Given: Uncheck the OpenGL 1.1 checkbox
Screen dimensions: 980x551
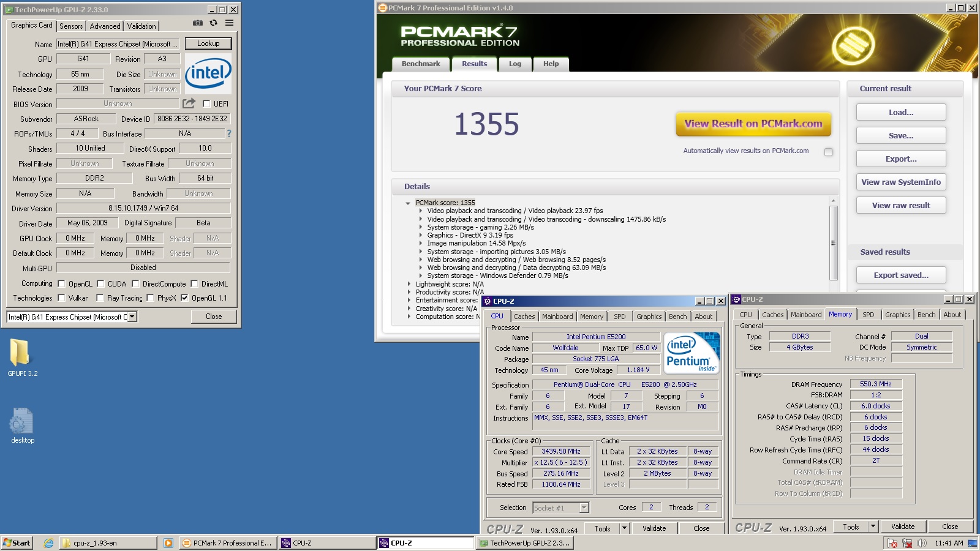Looking at the screenshot, I should click(x=184, y=298).
